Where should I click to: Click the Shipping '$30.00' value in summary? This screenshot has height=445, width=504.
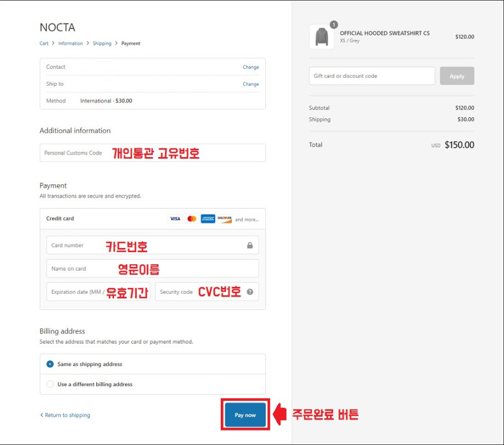(x=466, y=119)
